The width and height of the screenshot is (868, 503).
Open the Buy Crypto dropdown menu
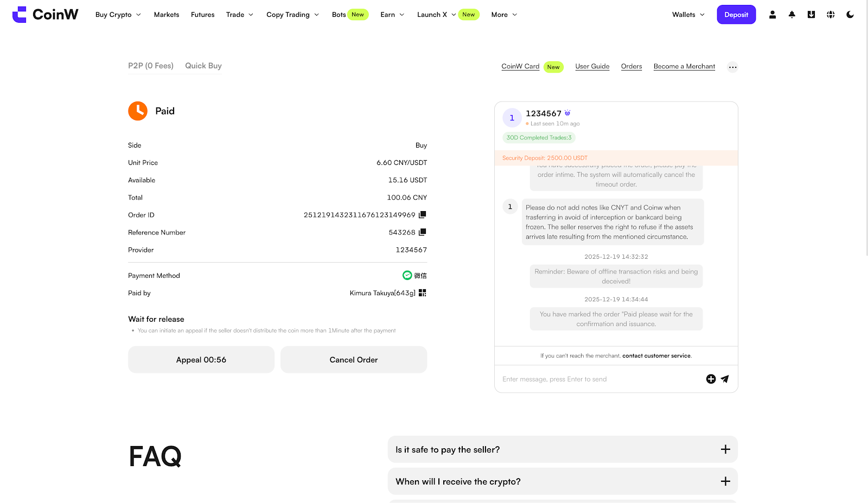coord(118,15)
